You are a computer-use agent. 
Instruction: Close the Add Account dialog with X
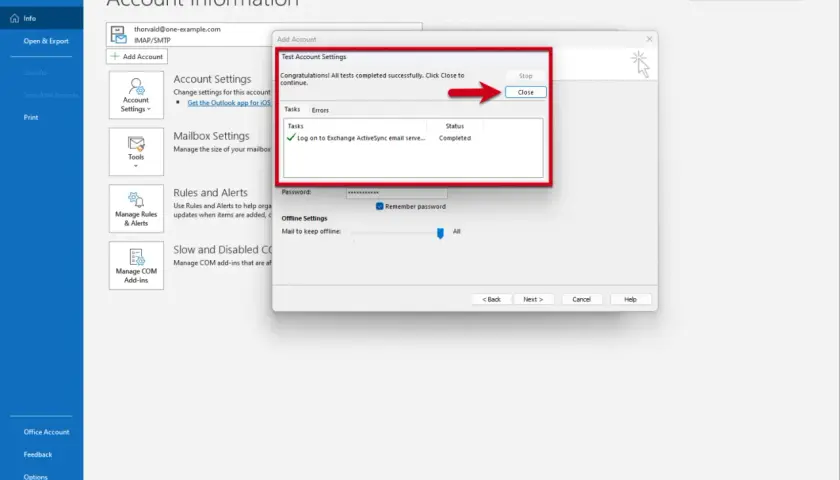[649, 39]
